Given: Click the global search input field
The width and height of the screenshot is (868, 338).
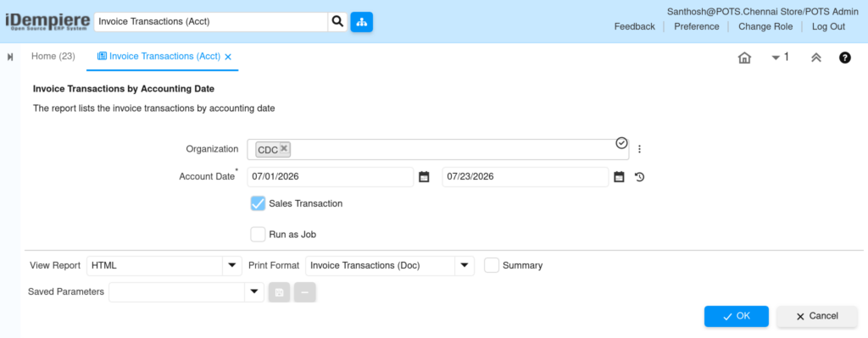Looking at the screenshot, I should tap(211, 22).
